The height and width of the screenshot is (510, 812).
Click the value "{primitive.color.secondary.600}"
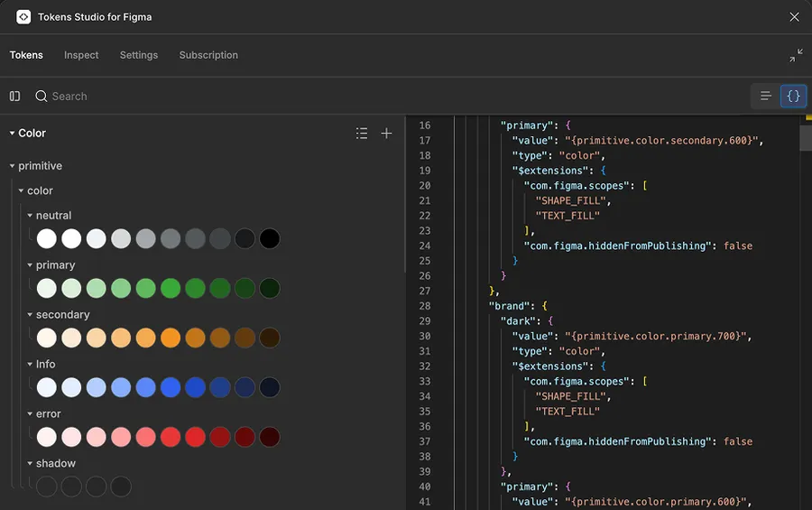[662, 141]
